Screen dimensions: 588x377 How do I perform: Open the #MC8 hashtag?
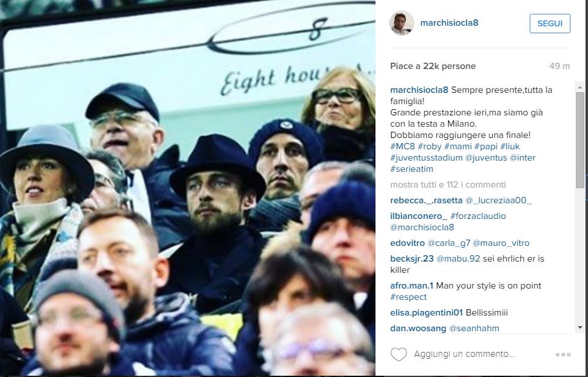point(402,146)
